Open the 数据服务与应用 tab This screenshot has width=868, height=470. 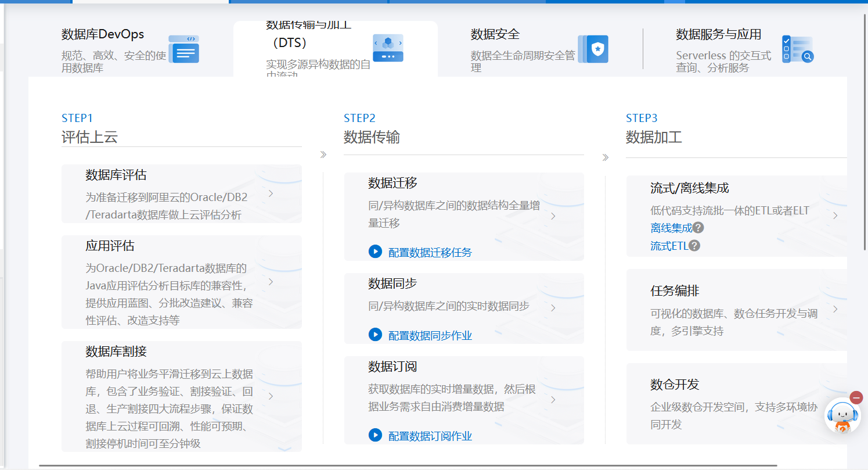745,49
